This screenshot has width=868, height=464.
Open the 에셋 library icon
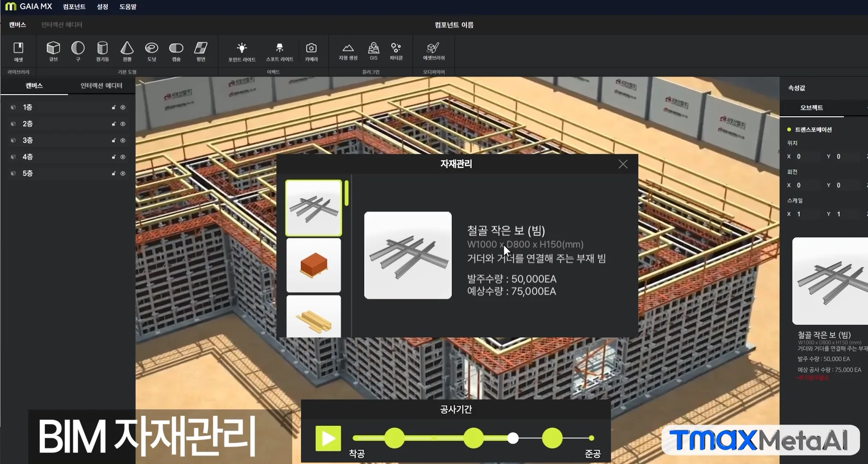[x=18, y=51]
